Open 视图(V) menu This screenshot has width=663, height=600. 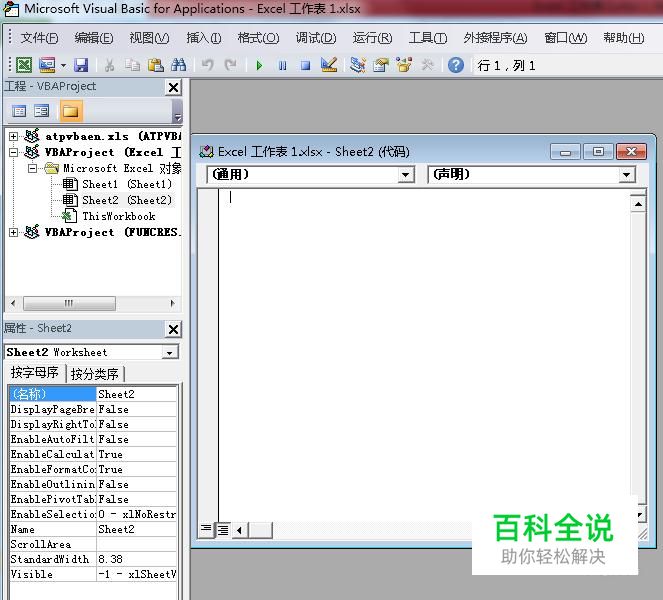[x=149, y=38]
